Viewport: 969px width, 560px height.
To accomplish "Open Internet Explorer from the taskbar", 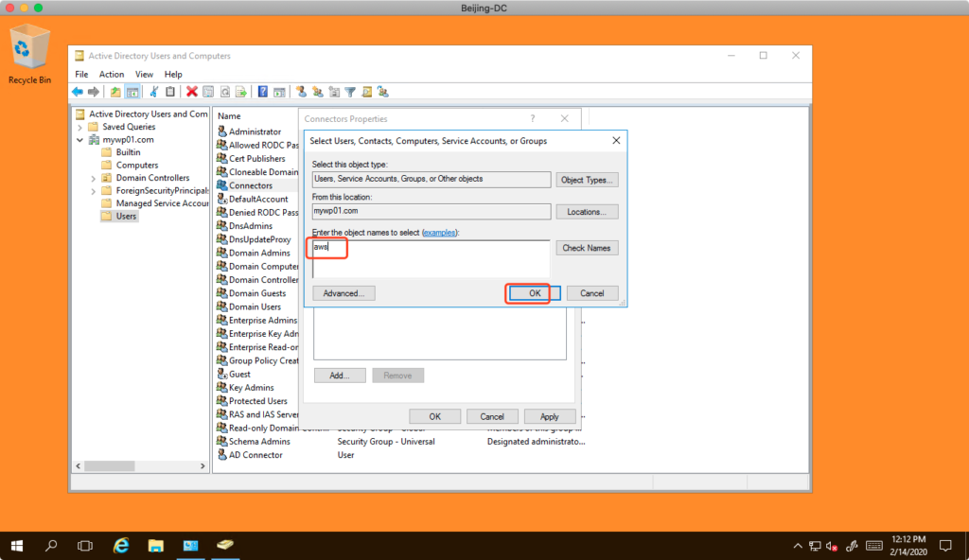I will click(x=121, y=546).
